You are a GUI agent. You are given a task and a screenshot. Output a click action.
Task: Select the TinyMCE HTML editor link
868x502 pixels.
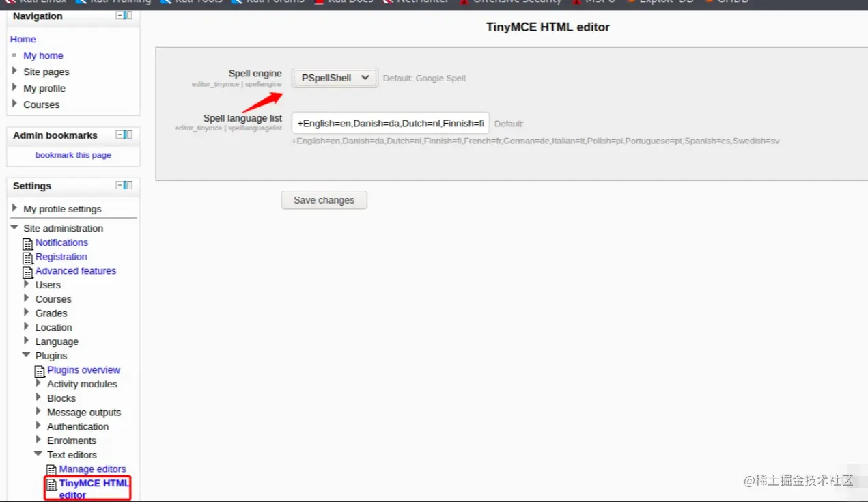click(x=94, y=489)
